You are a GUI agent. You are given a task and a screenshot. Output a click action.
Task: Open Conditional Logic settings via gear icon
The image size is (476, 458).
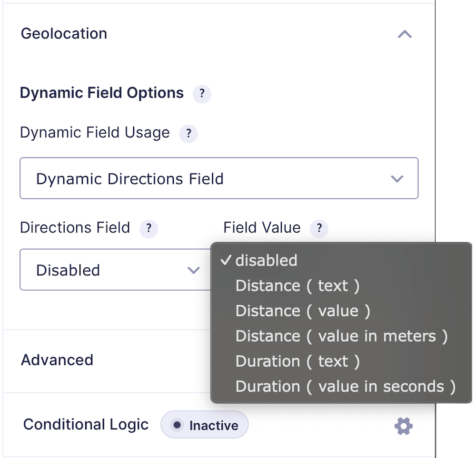point(403,426)
